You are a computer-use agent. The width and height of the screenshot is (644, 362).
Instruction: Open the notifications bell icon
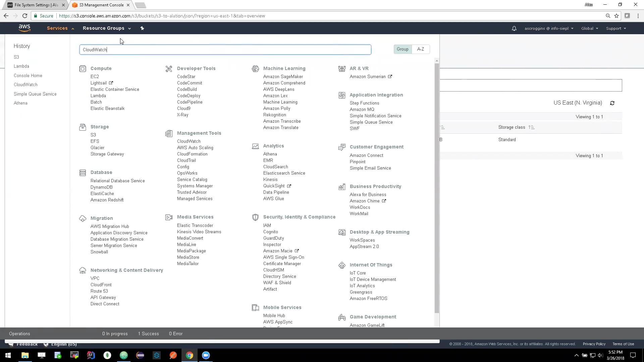(x=514, y=28)
